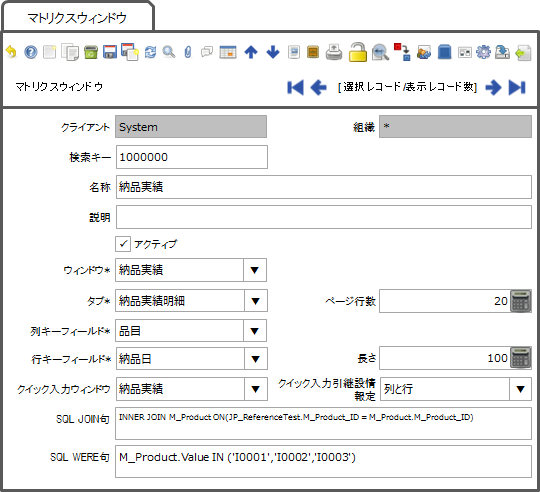
Task: Click the 名称 input field
Action: point(324,187)
